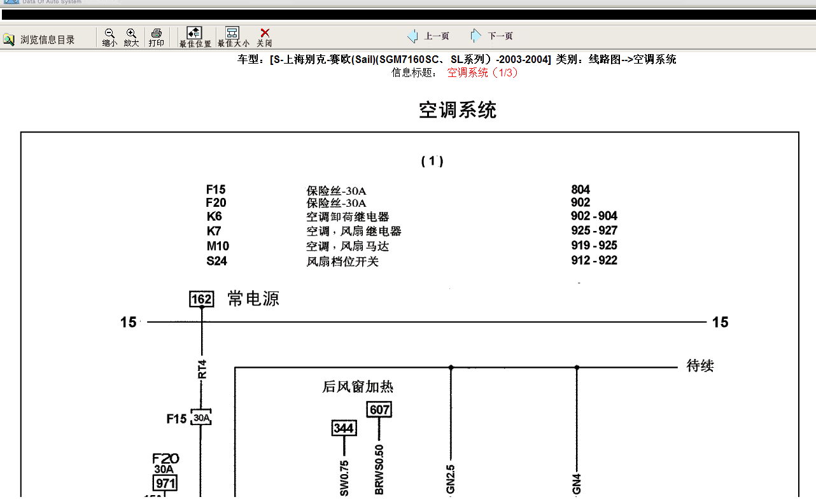Click the 车型 vehicle model info line
This screenshot has width=816, height=504.
point(456,59)
